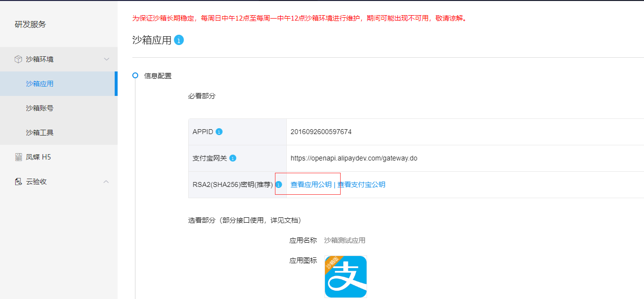Click the info icon beside 沙箱应用 heading

point(179,40)
